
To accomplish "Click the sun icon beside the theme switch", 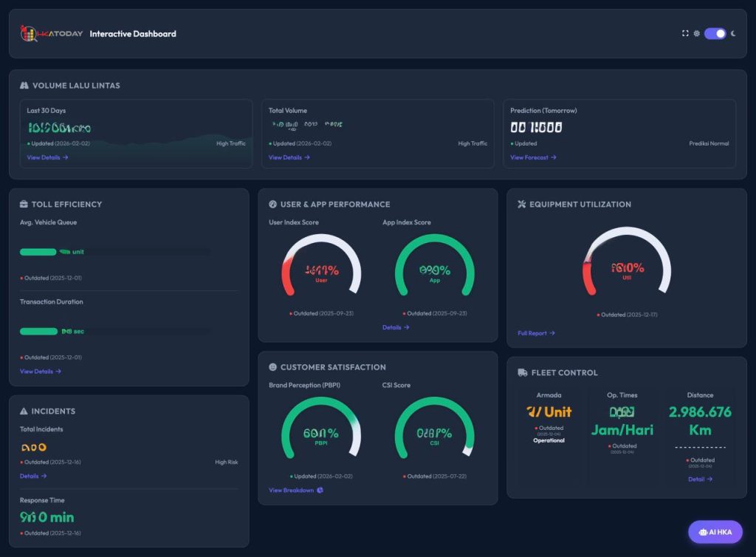I will coord(696,33).
